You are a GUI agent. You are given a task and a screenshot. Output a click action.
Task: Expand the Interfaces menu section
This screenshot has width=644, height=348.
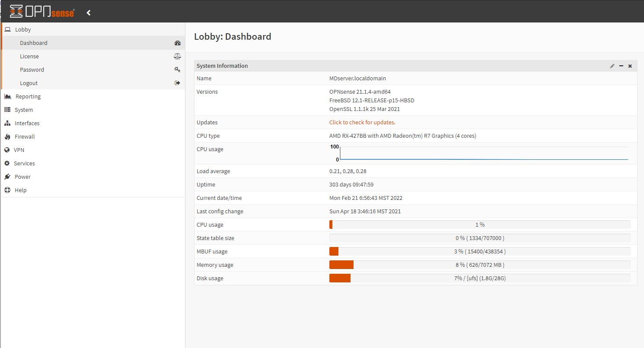(x=92, y=123)
